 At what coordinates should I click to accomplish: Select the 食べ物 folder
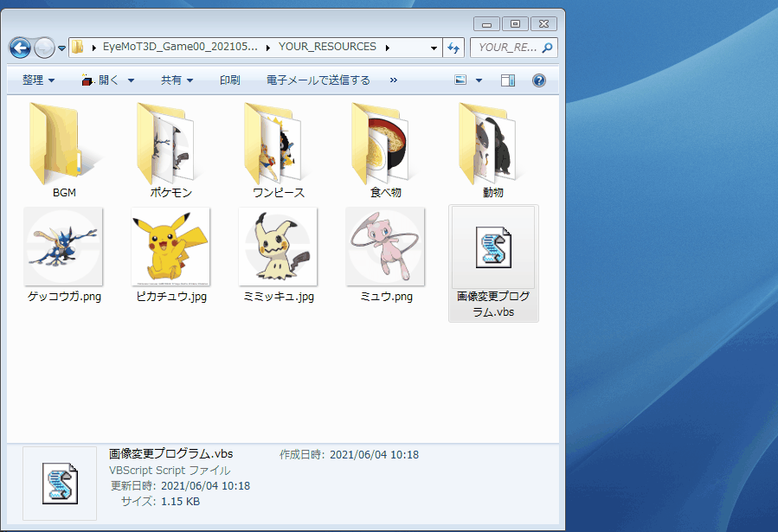click(385, 151)
